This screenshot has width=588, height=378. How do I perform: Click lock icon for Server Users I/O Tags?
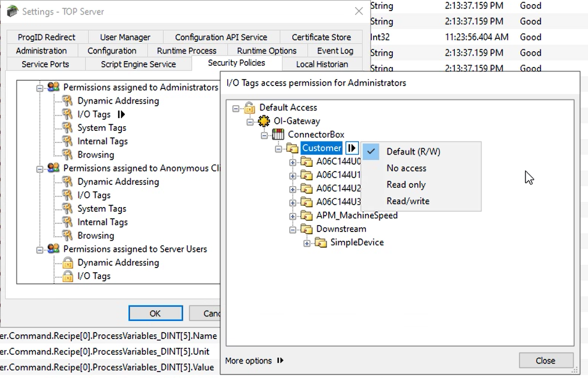[68, 276]
